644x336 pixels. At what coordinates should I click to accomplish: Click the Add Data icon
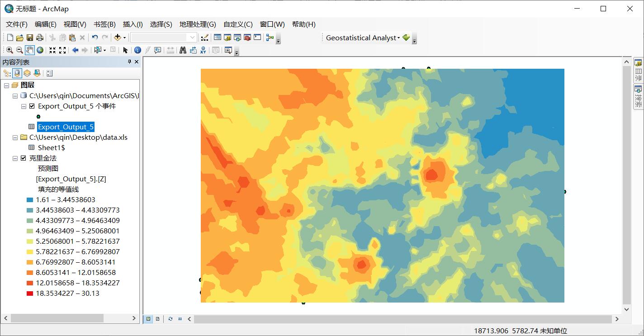(118, 38)
